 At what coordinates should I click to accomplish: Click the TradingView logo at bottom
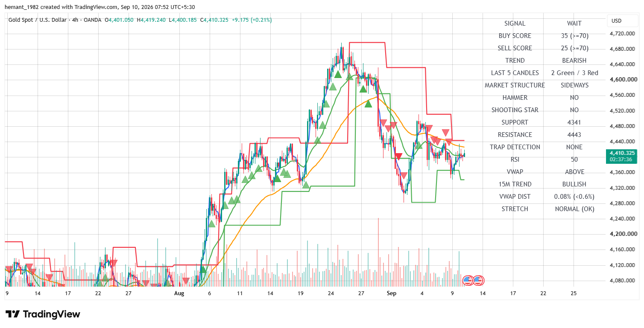[x=43, y=314]
